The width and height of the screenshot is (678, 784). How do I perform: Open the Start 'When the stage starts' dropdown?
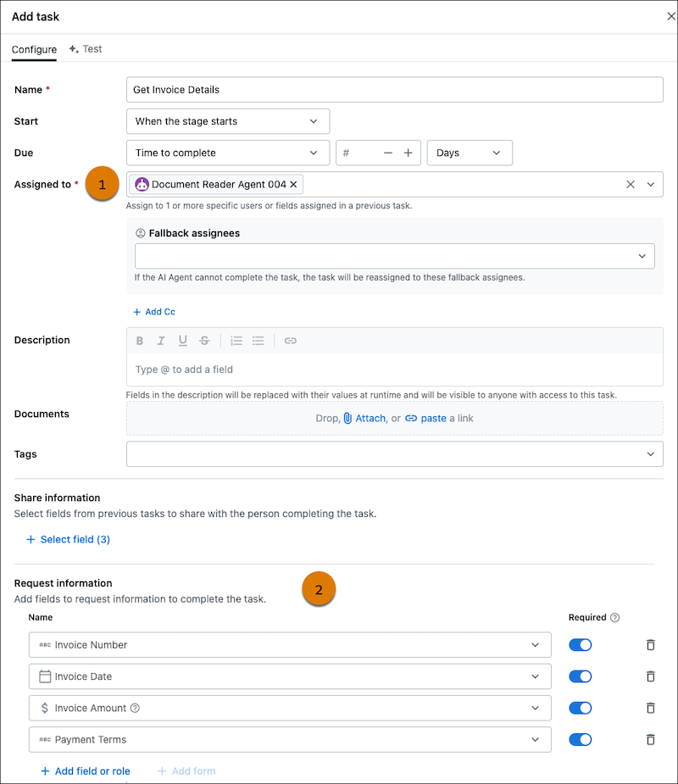pyautogui.click(x=228, y=121)
